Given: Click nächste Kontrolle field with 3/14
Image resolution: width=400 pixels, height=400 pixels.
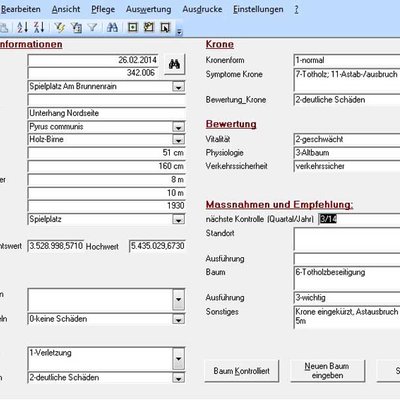Looking at the screenshot, I should pos(359,219).
